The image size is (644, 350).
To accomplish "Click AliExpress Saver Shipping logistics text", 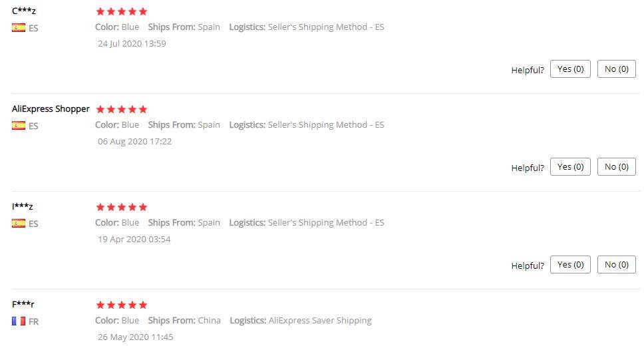I will pos(319,320).
